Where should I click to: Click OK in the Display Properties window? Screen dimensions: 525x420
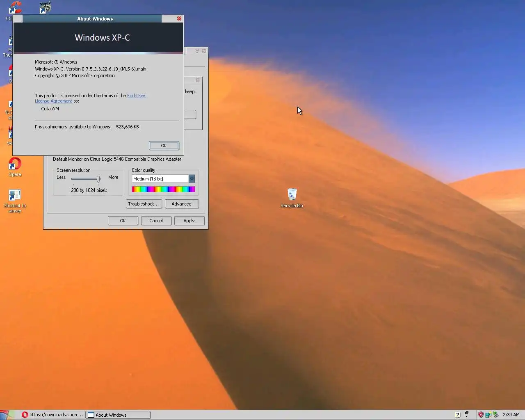coord(123,221)
